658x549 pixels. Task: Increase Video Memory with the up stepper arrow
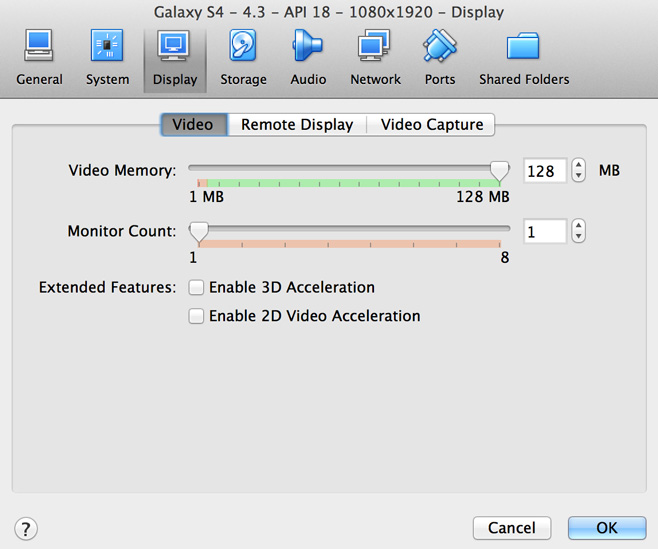(579, 165)
